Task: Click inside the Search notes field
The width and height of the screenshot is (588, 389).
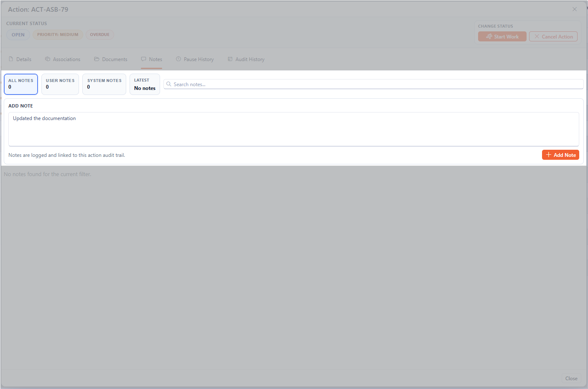Action: (293, 84)
